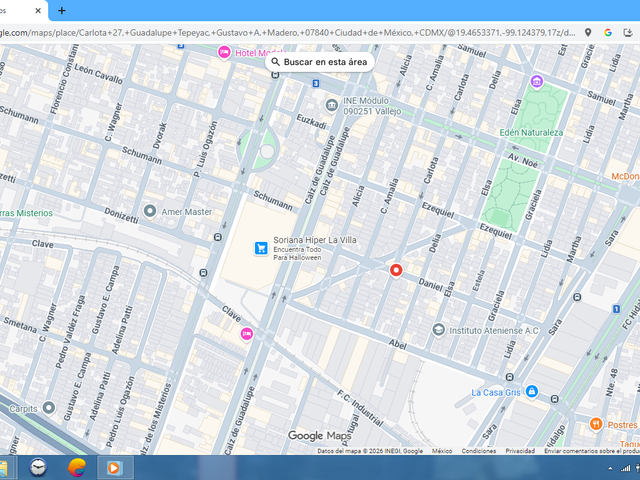This screenshot has width=640, height=480.
Task: Show hidden icons with the system tray arrow
Action: [610, 469]
